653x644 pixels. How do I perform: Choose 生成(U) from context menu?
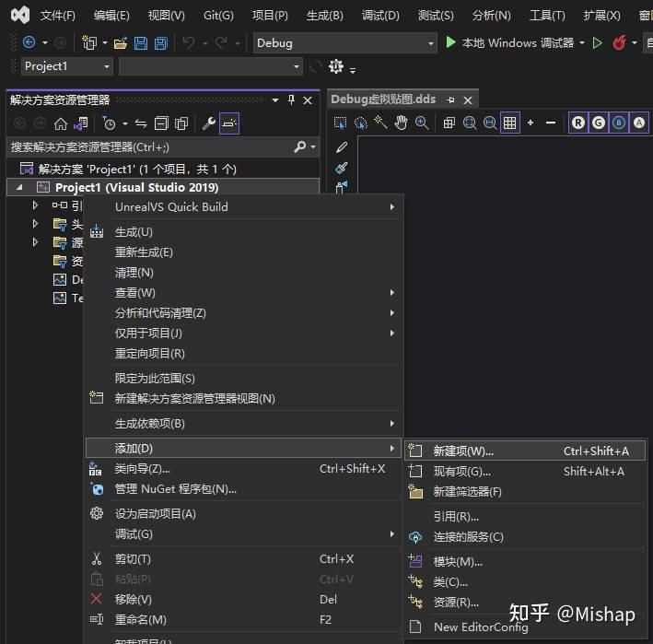coord(244,232)
